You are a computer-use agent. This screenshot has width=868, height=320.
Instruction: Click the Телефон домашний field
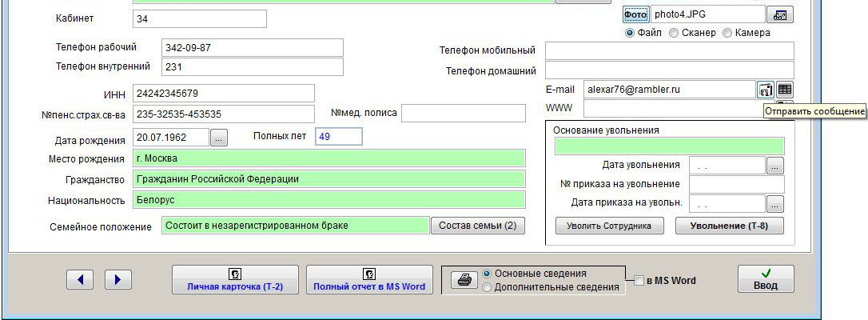[x=669, y=70]
